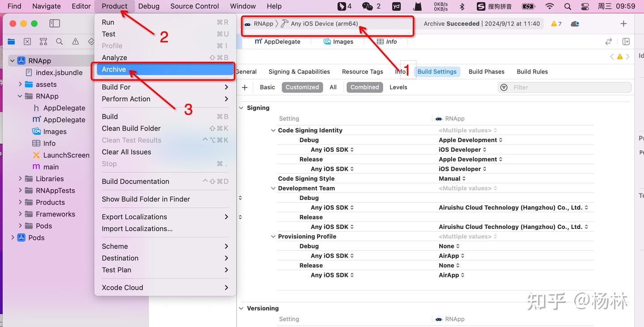Viewport: 644px width, 327px height.
Task: Click the Xcode Cloud status icon in the toolbar
Action: tap(575, 24)
